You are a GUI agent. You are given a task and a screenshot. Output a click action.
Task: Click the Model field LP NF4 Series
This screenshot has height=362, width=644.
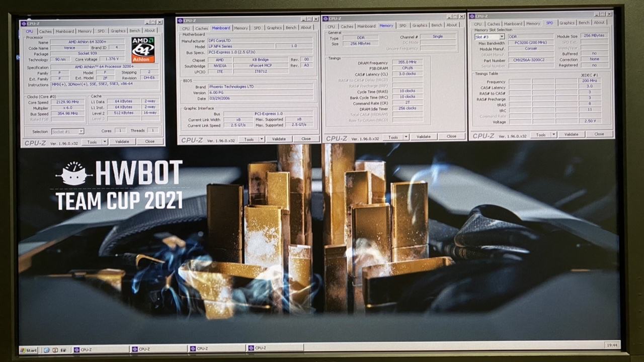tap(241, 46)
